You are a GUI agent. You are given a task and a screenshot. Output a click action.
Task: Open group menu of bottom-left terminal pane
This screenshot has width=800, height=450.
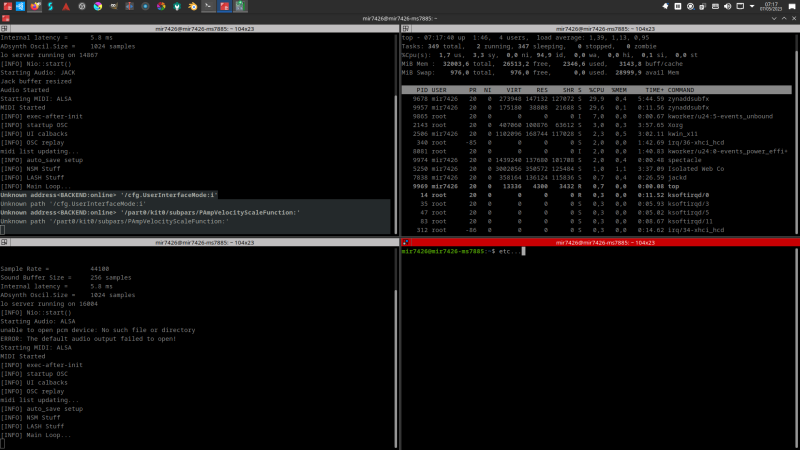[x=4, y=242]
